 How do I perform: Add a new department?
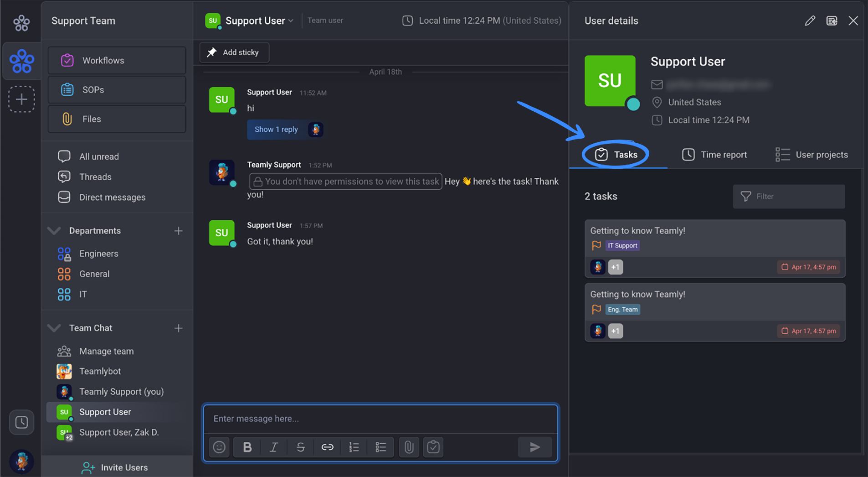pos(178,231)
